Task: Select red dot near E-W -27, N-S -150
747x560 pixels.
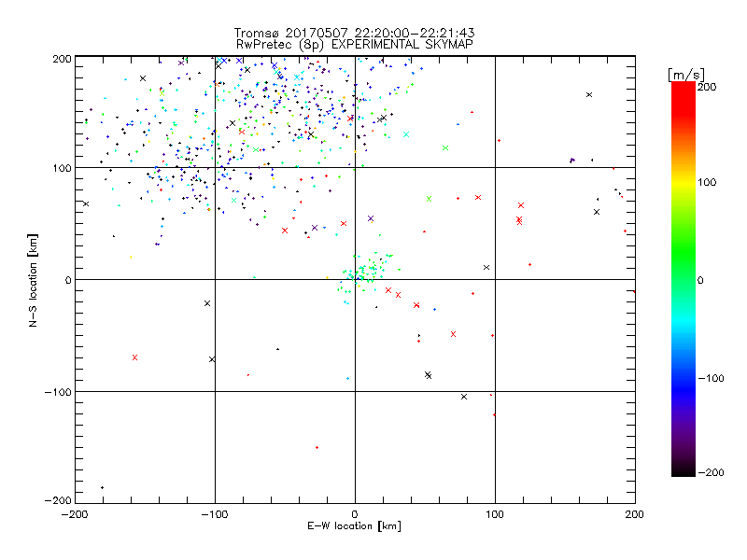Action: [x=317, y=448]
